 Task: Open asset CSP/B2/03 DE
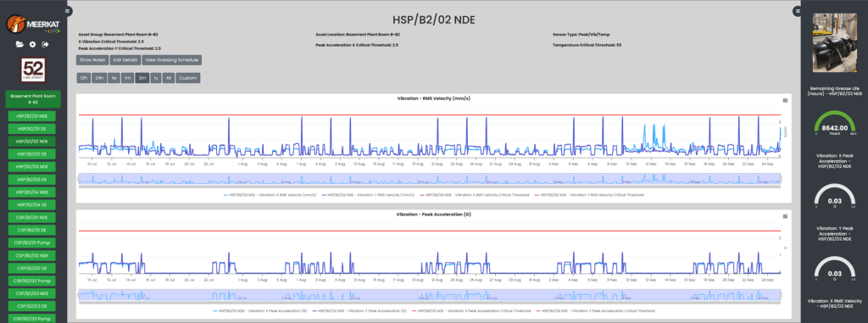coord(32,306)
